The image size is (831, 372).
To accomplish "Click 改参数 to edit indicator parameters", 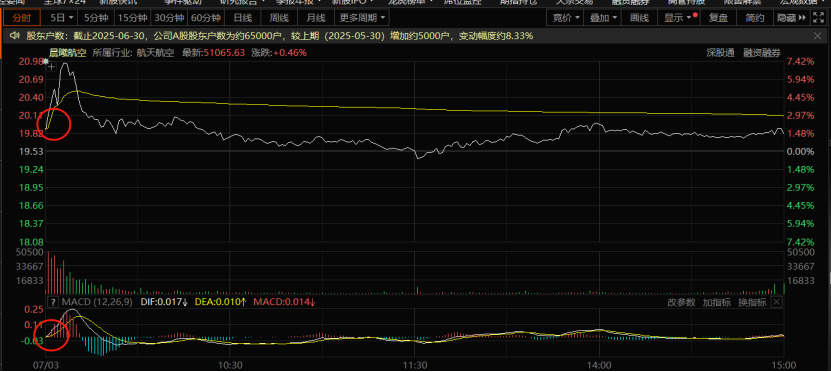I will (x=681, y=302).
